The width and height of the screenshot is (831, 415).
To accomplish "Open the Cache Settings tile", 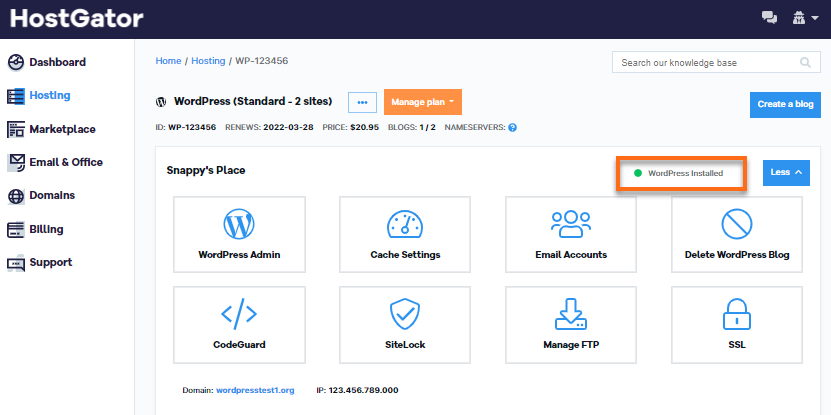I will pos(405,234).
